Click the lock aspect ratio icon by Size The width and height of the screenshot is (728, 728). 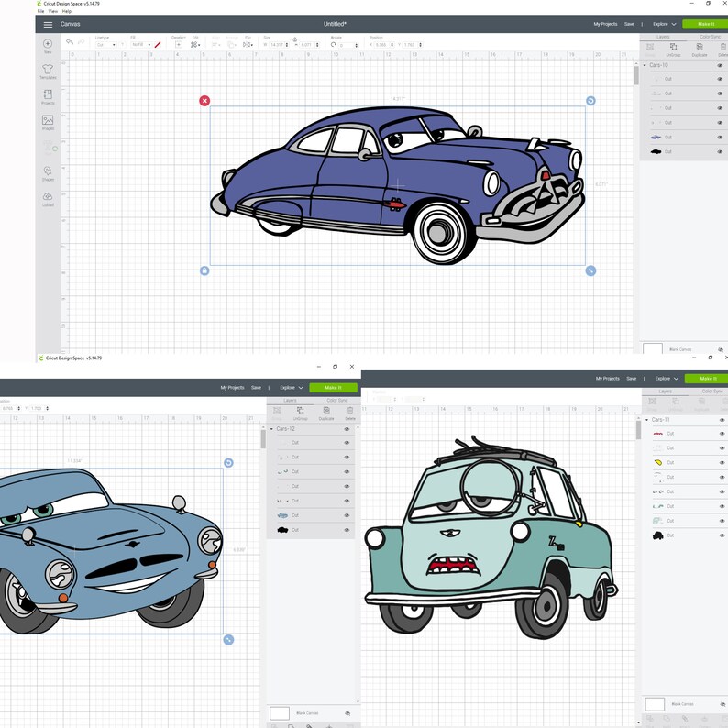[295, 42]
